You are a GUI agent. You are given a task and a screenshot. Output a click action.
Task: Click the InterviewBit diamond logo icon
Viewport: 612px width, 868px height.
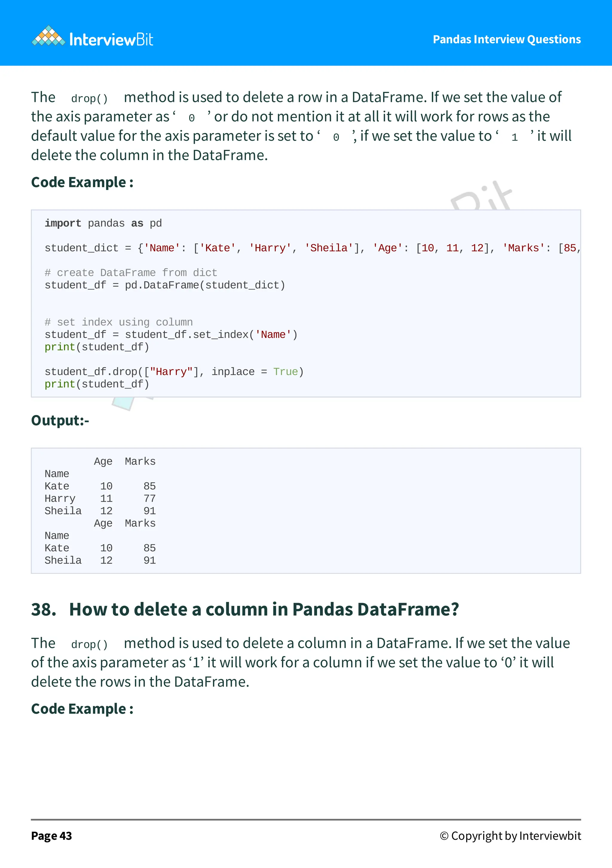coord(48,37)
